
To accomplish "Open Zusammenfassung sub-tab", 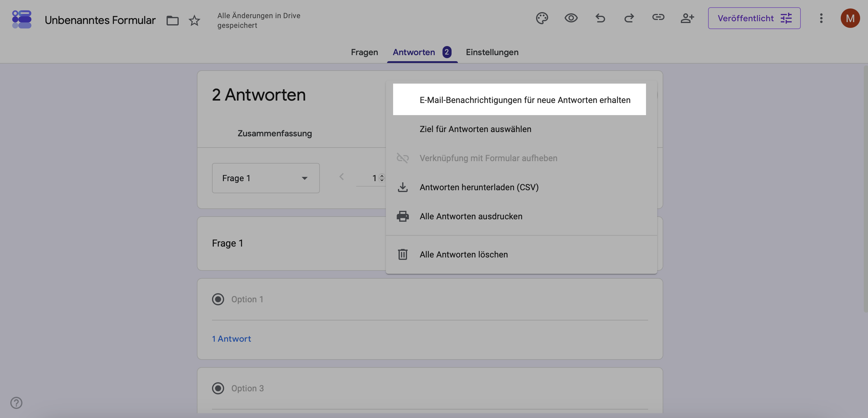I will (x=275, y=133).
